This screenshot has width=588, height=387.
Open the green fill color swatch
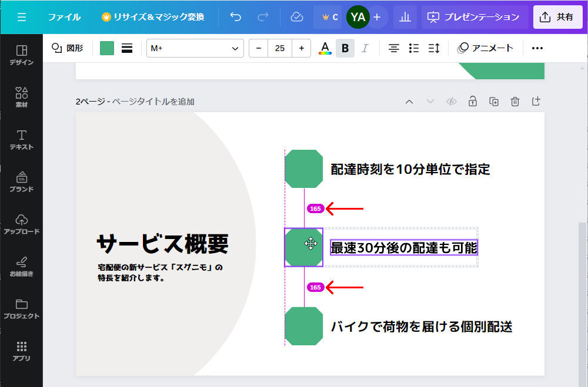(x=107, y=48)
